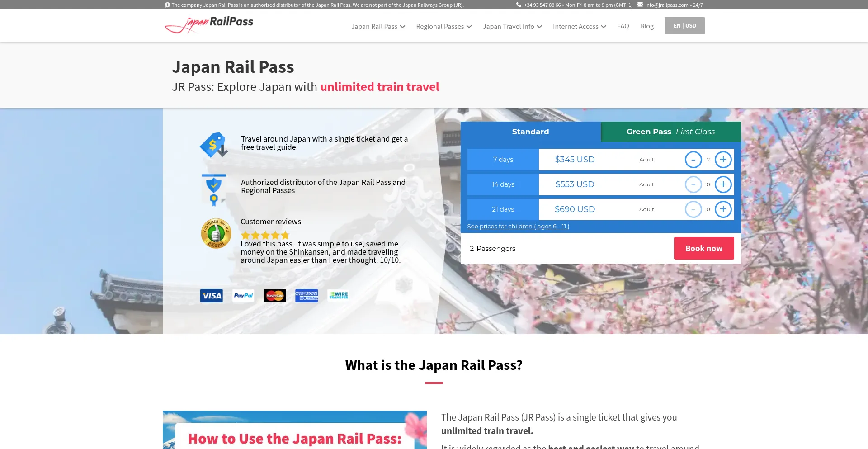Screen dimensions: 868x449
Task: Switch to Green Pass First Class tab
Action: point(670,132)
